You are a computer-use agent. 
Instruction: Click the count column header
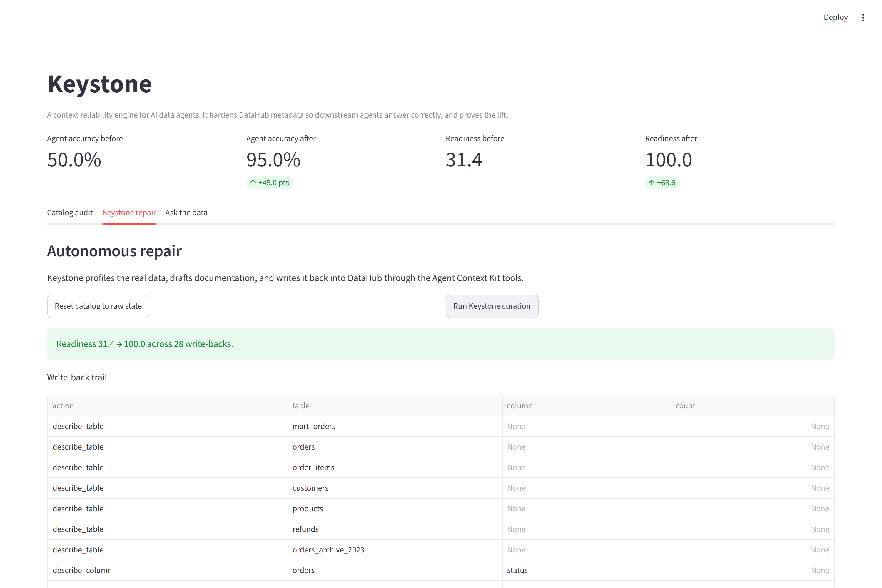point(753,405)
